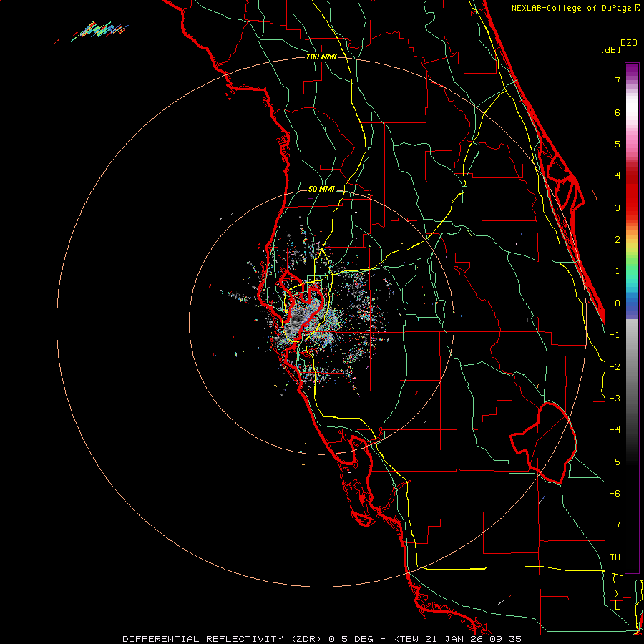Click the color scale value -5
644x644 pixels.
[615, 462]
